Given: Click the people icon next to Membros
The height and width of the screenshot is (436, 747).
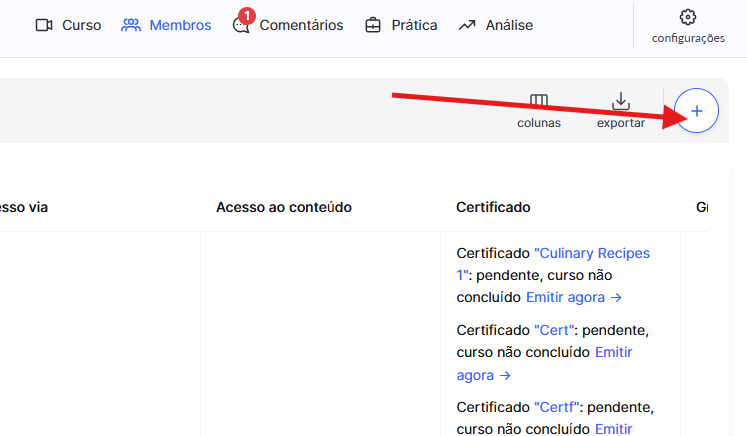Looking at the screenshot, I should 131,25.
